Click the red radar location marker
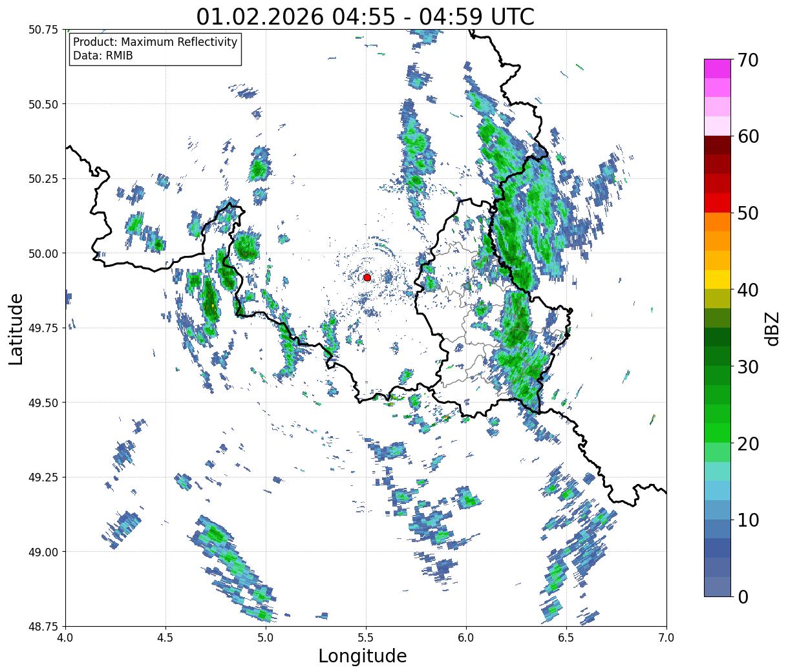Screen dimensions: 788x672 pyautogui.click(x=367, y=277)
